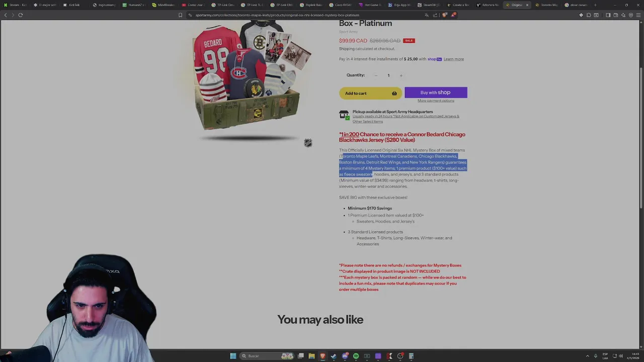Click the Brave browser taskbar icon
Image resolution: width=644 pixels, height=362 pixels.
coord(323,356)
